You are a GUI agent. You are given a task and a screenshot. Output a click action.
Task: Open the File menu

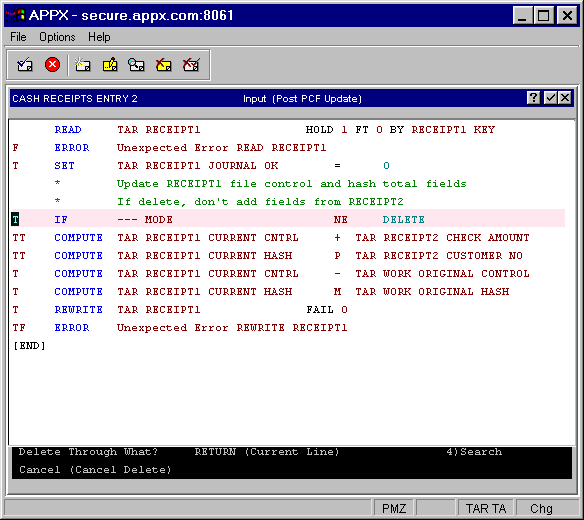[x=18, y=37]
